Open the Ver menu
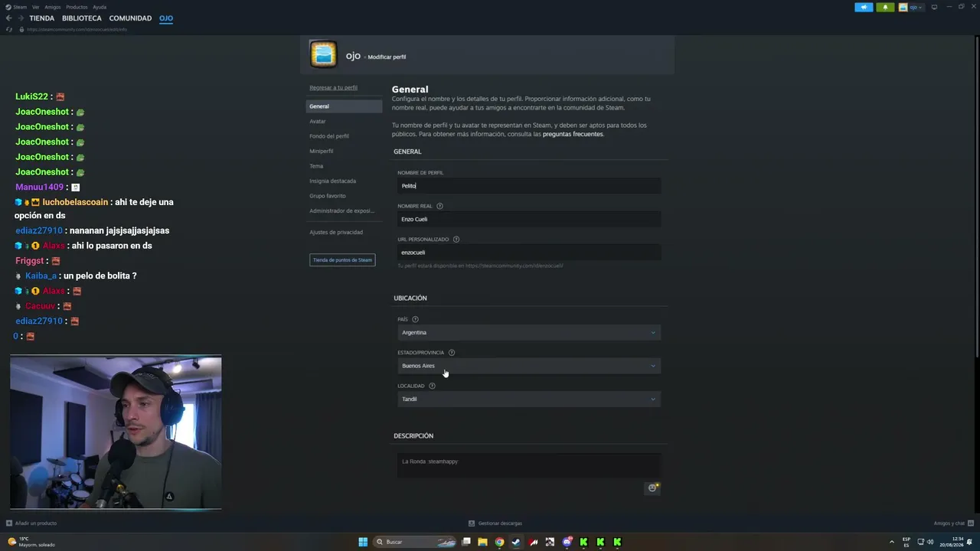This screenshot has height=551, width=980. (35, 7)
